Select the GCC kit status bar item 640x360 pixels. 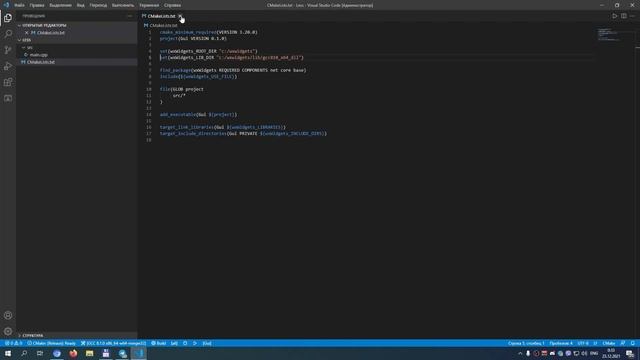click(113, 343)
